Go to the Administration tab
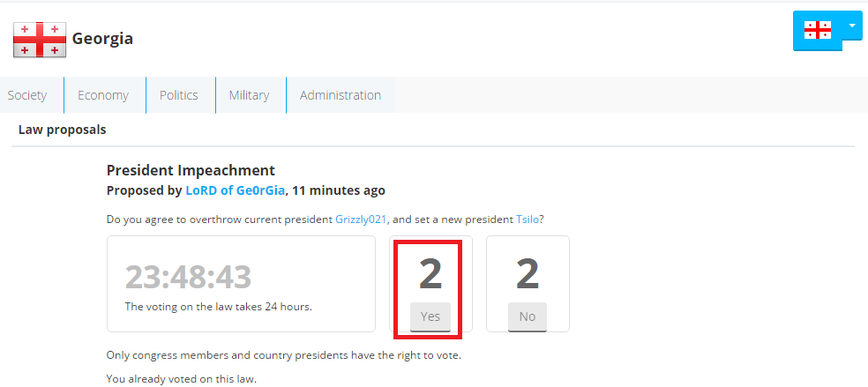Image resolution: width=868 pixels, height=387 pixels. click(x=340, y=95)
